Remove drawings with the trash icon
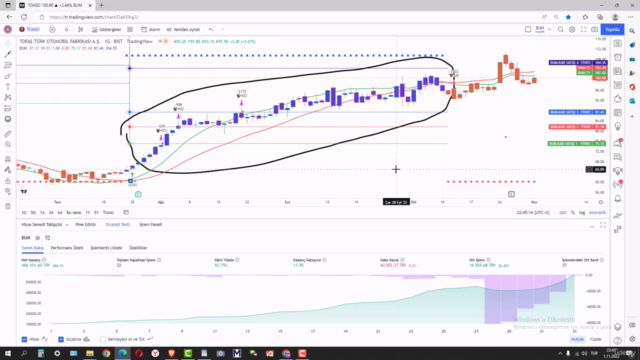 point(8,207)
